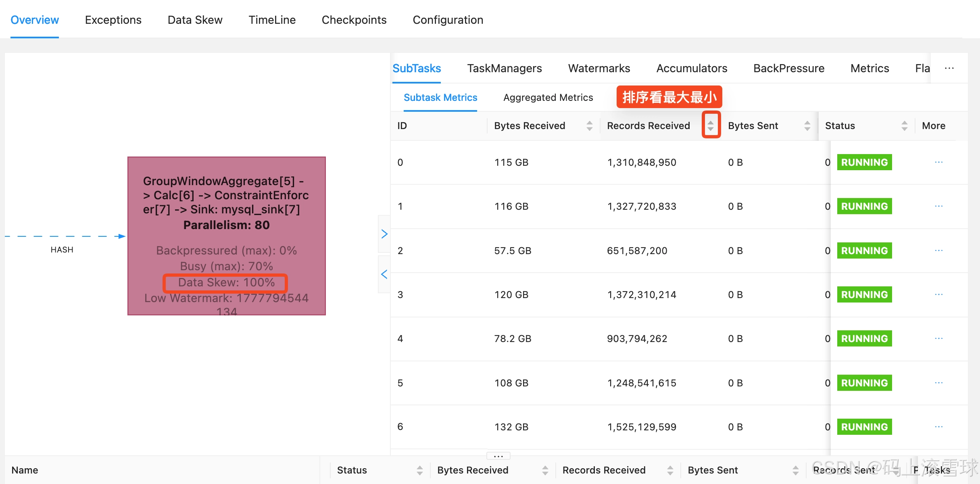Click the 132 GB bytes cell

tap(511, 427)
